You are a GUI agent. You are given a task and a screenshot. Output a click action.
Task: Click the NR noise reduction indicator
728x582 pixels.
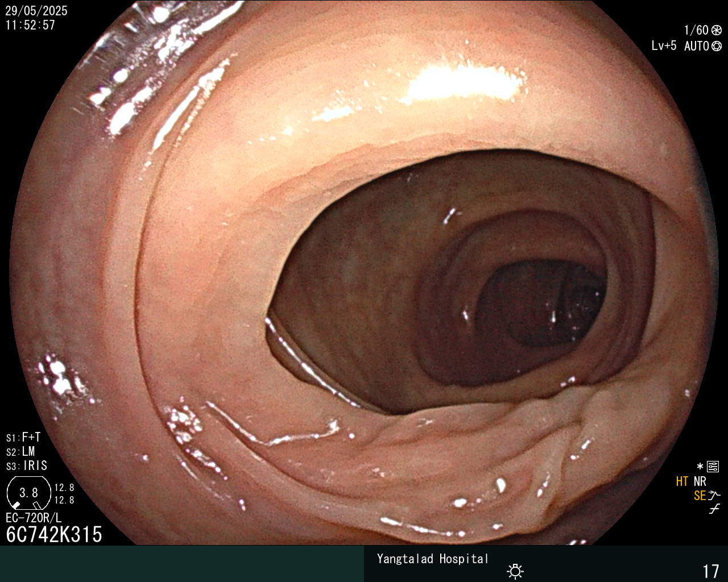tap(700, 481)
